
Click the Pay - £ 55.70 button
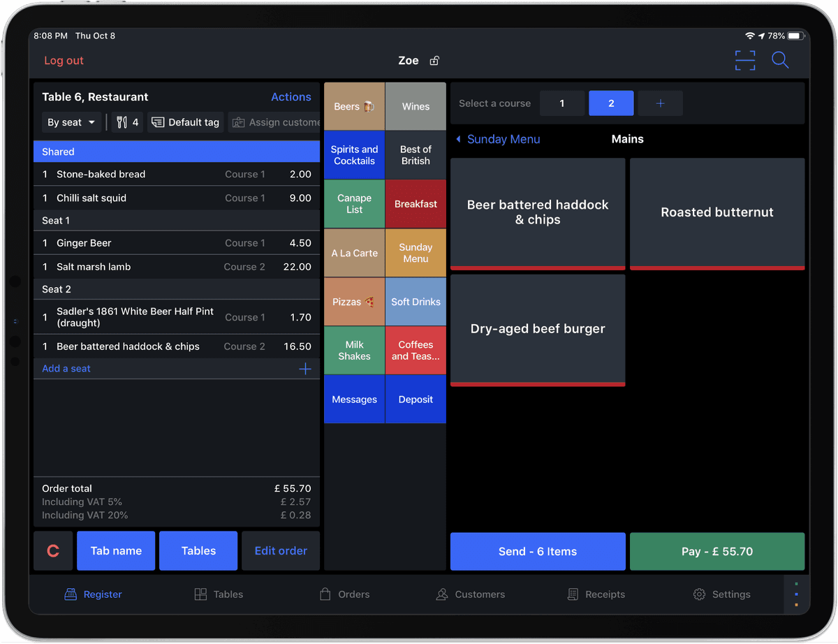coord(717,551)
